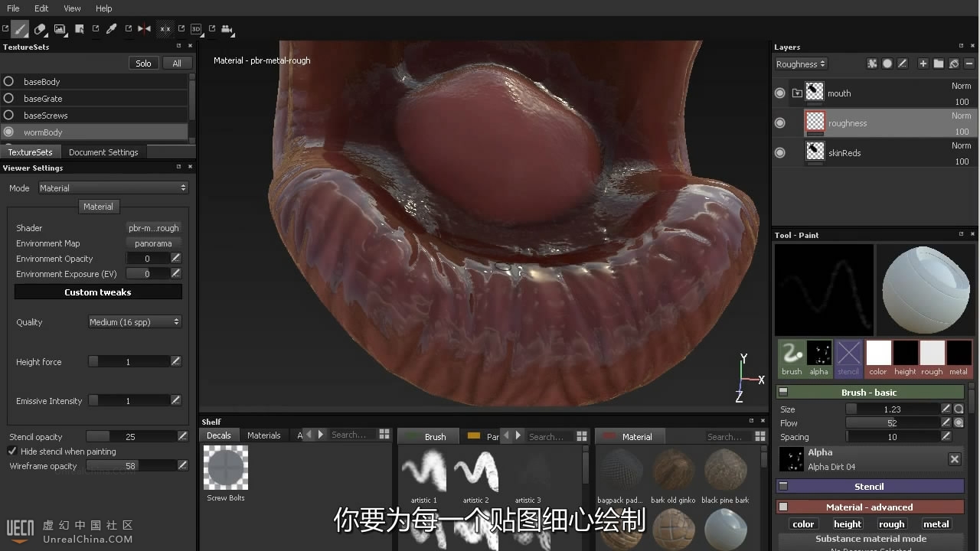
Task: Select the Projection image tool
Action: 60,29
